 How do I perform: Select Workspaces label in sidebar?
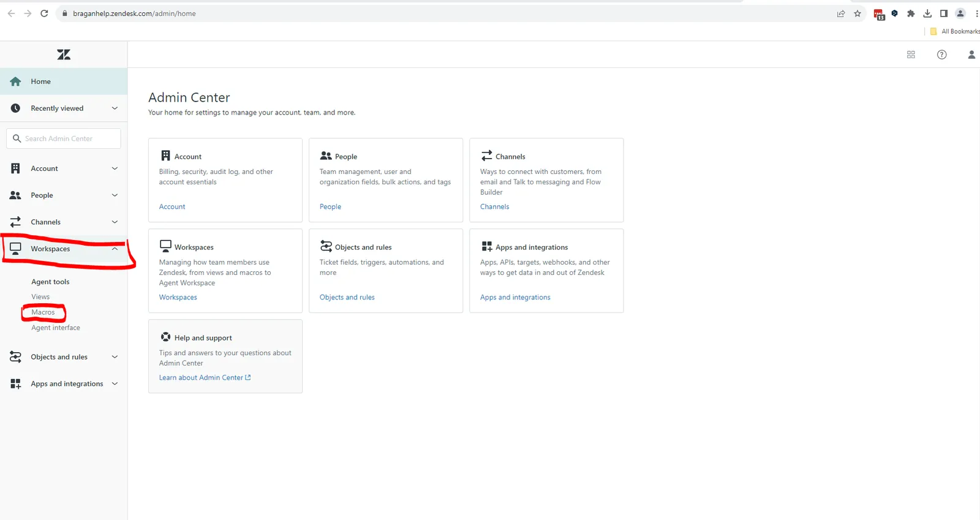pos(50,249)
